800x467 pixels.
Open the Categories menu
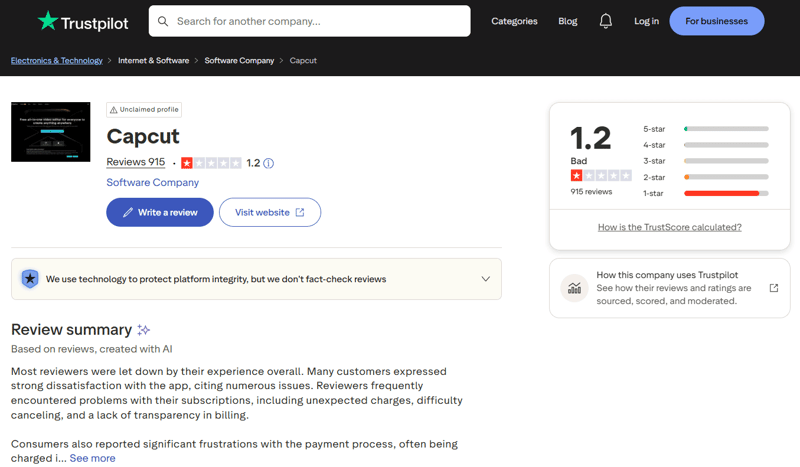(514, 21)
